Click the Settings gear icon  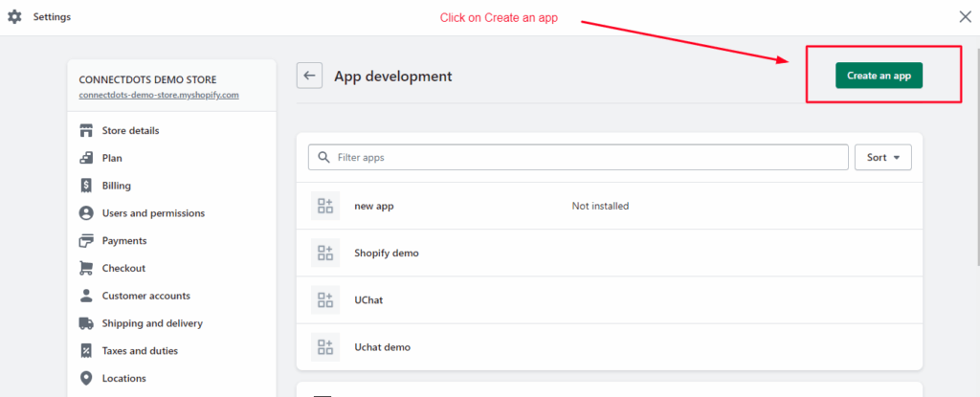14,17
